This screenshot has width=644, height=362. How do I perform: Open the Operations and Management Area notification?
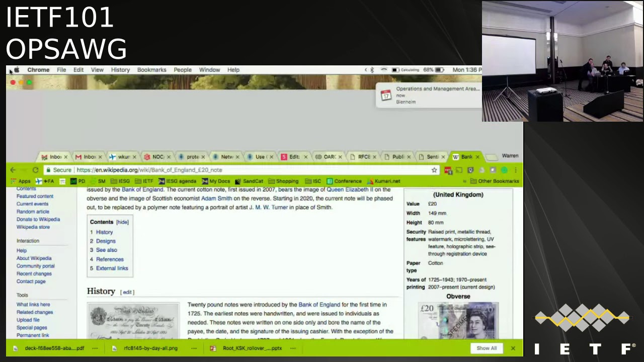429,95
